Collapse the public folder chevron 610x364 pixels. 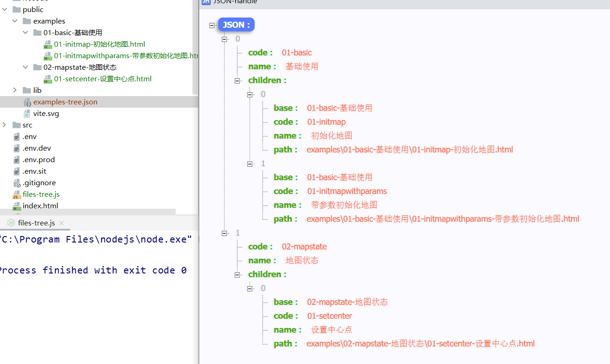[4, 9]
